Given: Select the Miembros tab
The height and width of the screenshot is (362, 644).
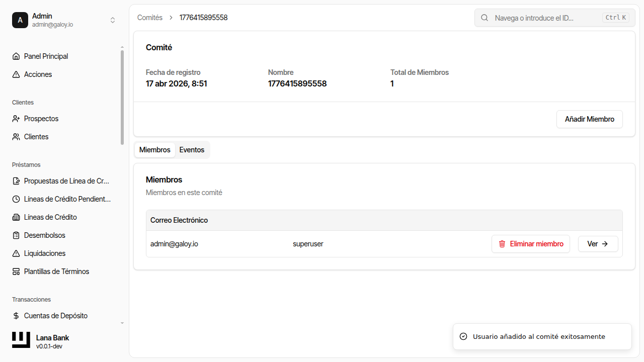Looking at the screenshot, I should pos(154,150).
